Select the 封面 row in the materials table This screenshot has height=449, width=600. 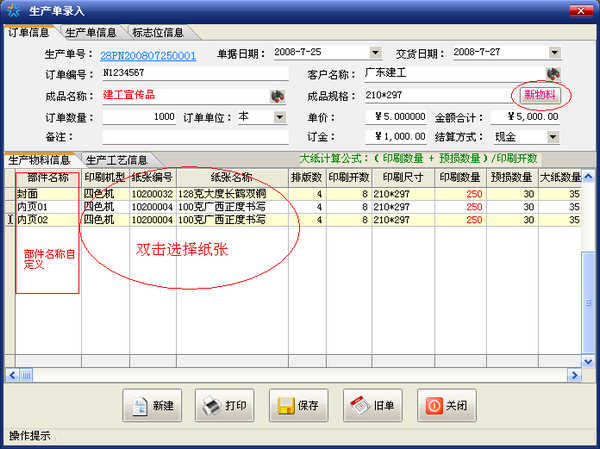click(45, 194)
